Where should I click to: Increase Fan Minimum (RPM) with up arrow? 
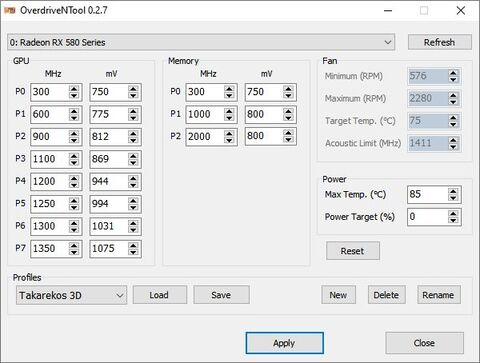pyautogui.click(x=453, y=72)
